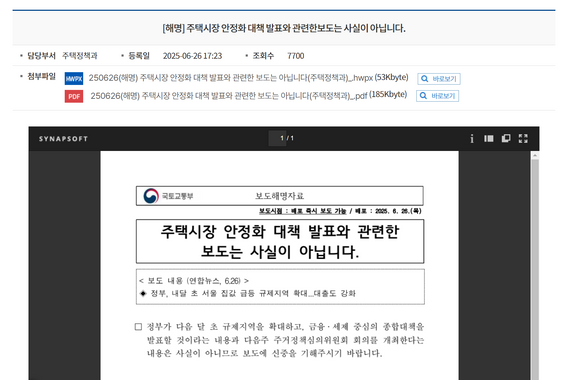Image resolution: width=582 pixels, height=380 pixels.
Task: Click the 담당부서 label
Action: pos(41,56)
